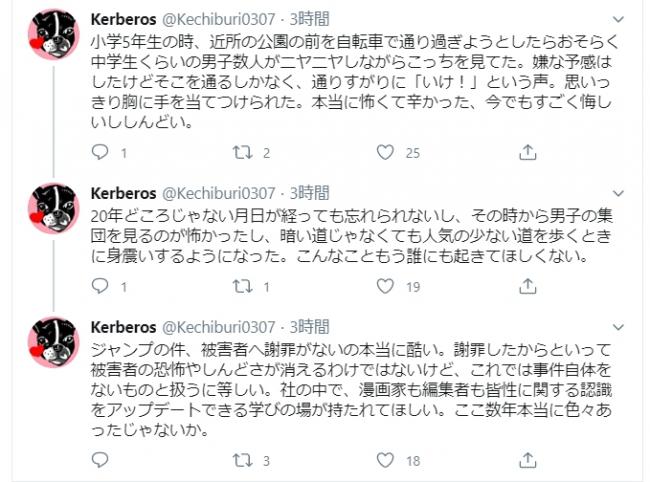The height and width of the screenshot is (482, 650).
Task: Reply to the second tweet starting with 20年
Action: (100, 286)
